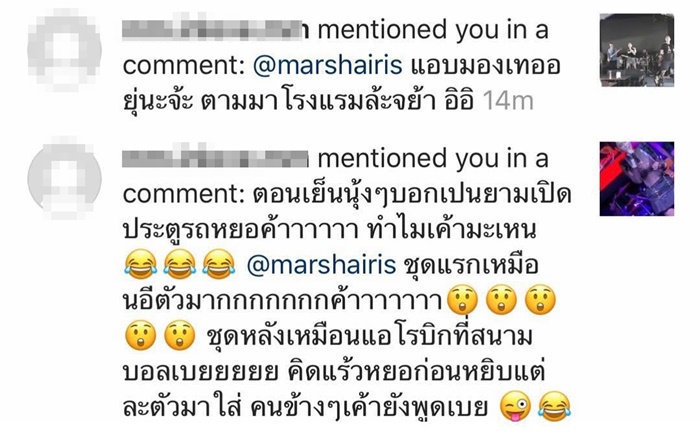The height and width of the screenshot is (437, 700).
Task: Open the first notification's pixelated profile avatar
Action: 64,50
